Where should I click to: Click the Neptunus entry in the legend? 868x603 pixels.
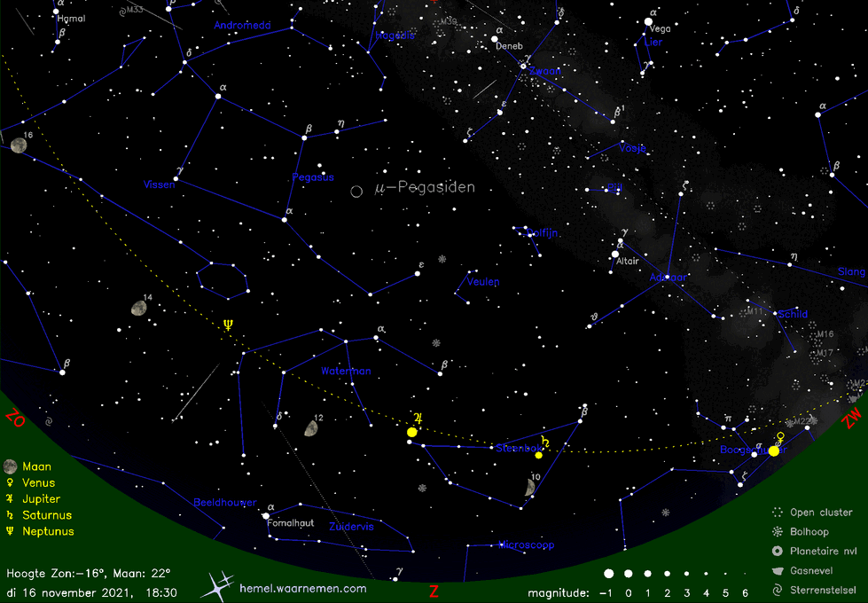[49, 531]
